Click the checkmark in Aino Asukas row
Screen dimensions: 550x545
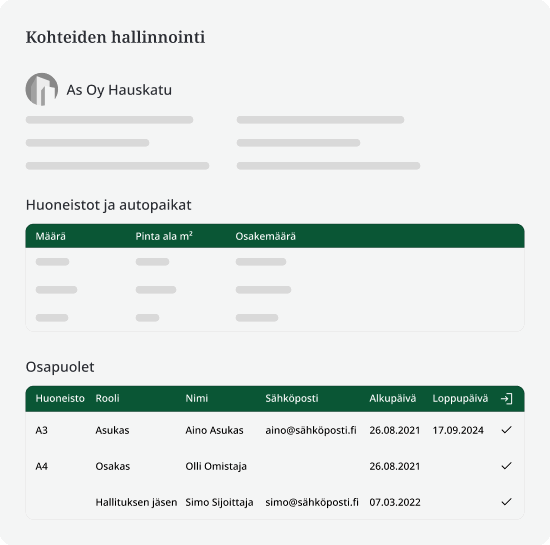point(507,430)
